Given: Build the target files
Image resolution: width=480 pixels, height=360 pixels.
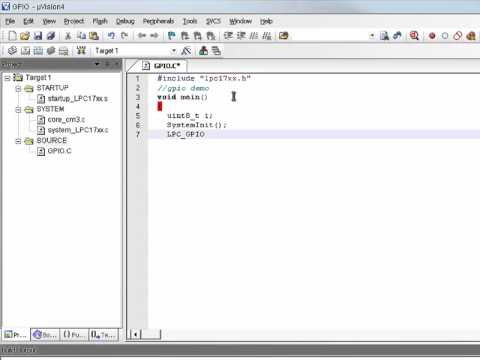Looking at the screenshot, I should (x=25, y=51).
